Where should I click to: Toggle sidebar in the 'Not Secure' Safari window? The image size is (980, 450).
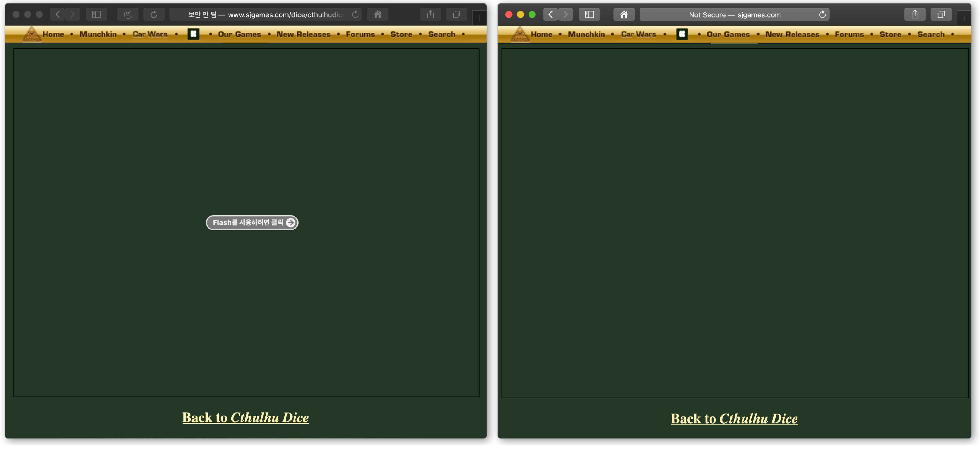coord(589,14)
